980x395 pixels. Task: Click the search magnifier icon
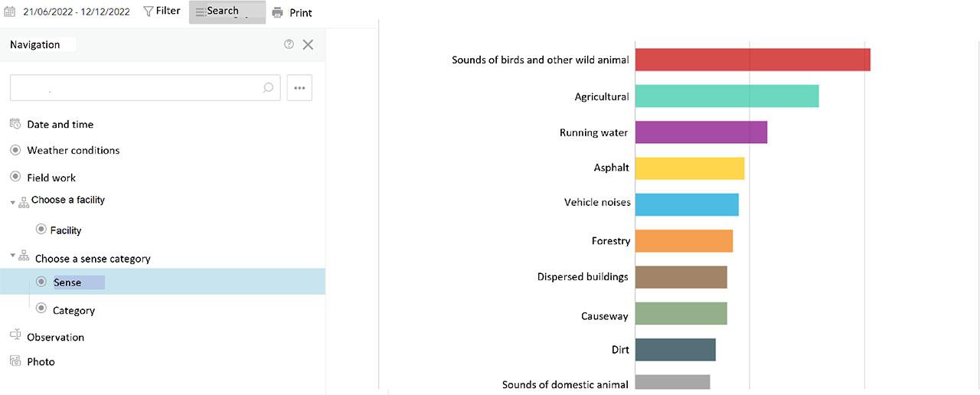[268, 88]
